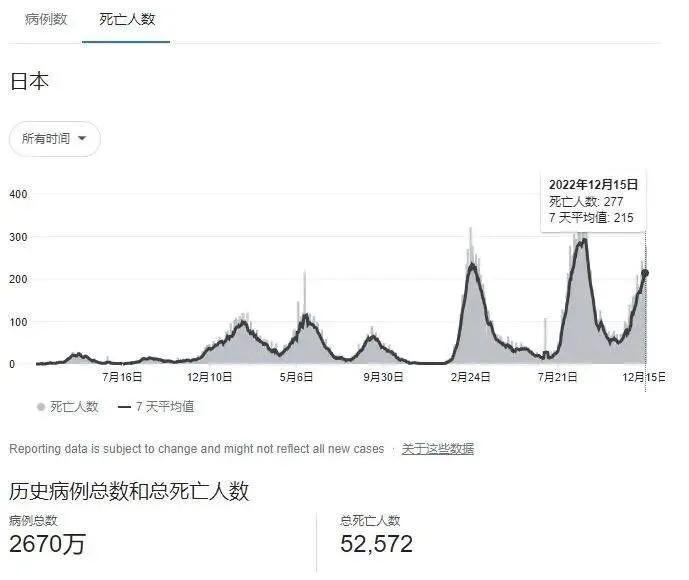Click the 7月21日 axis date label
This screenshot has height=580, width=689.
(x=558, y=377)
